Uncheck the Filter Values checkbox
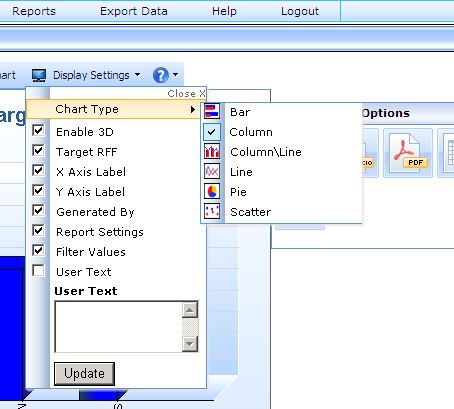 click(38, 250)
